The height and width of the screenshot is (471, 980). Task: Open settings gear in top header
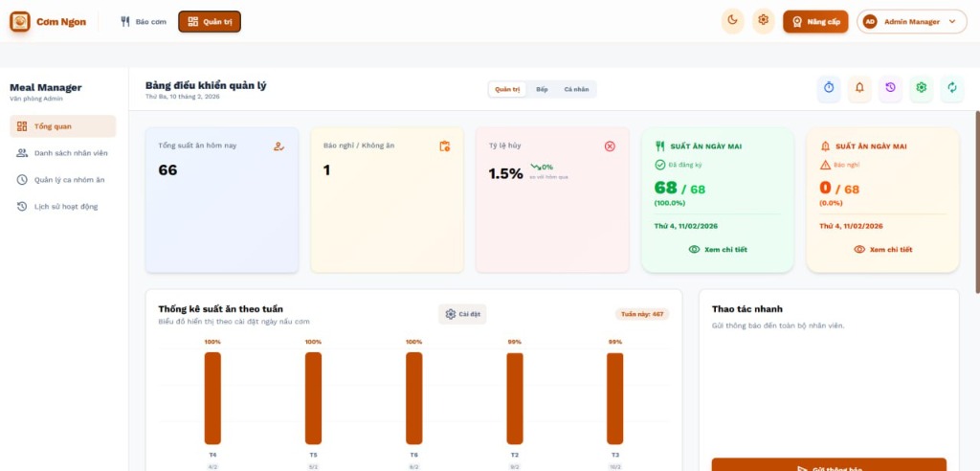(x=763, y=21)
